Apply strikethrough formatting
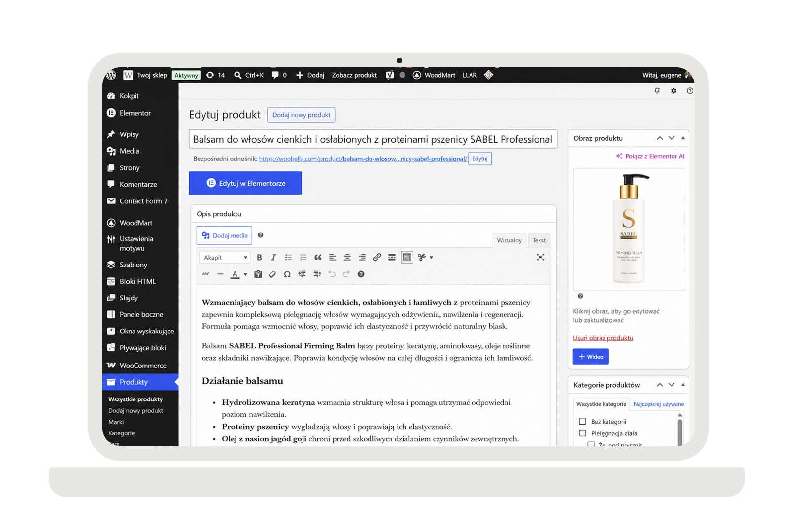This screenshot has width=808, height=532. click(206, 274)
